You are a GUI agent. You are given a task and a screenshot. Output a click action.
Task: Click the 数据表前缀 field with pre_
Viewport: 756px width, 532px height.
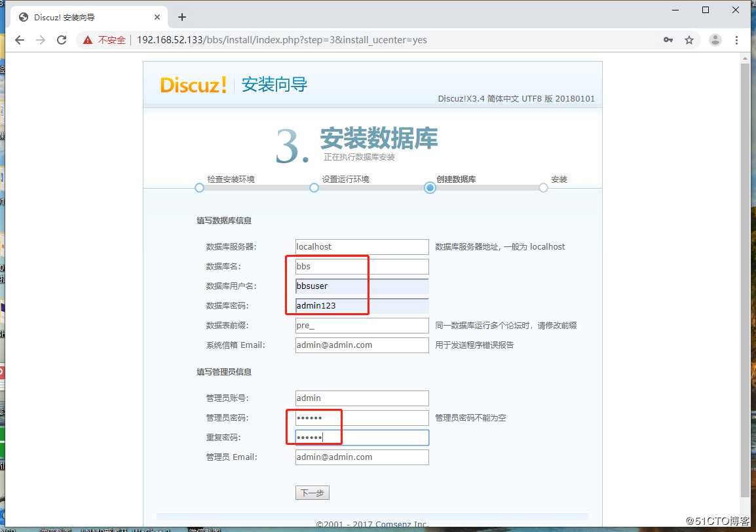362,326
